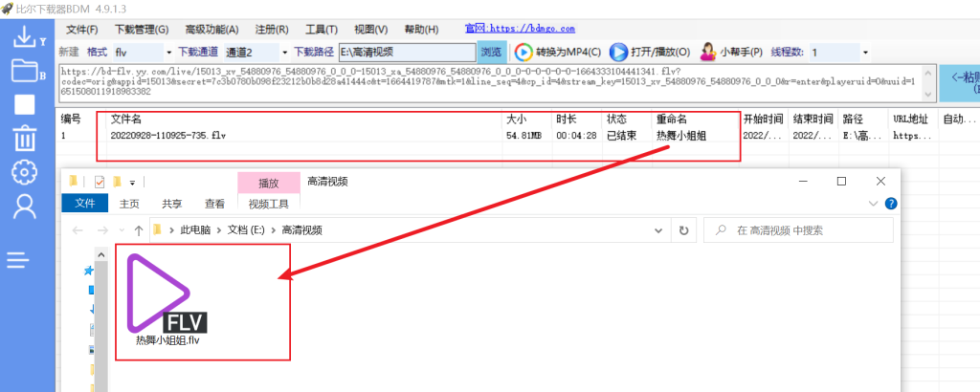Screen dimensions: 980x392
Task: Open the 下载通道 通道2 dropdown
Action: [x=285, y=53]
